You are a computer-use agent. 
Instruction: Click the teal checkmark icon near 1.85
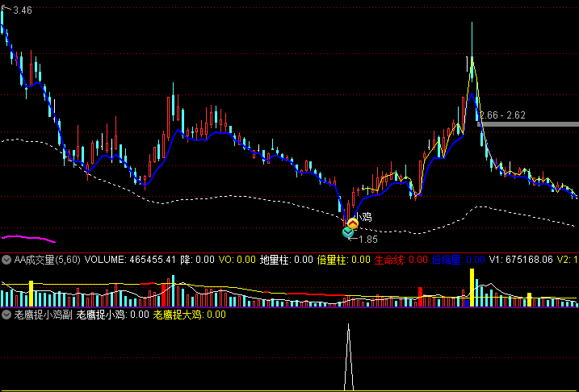[x=348, y=232]
